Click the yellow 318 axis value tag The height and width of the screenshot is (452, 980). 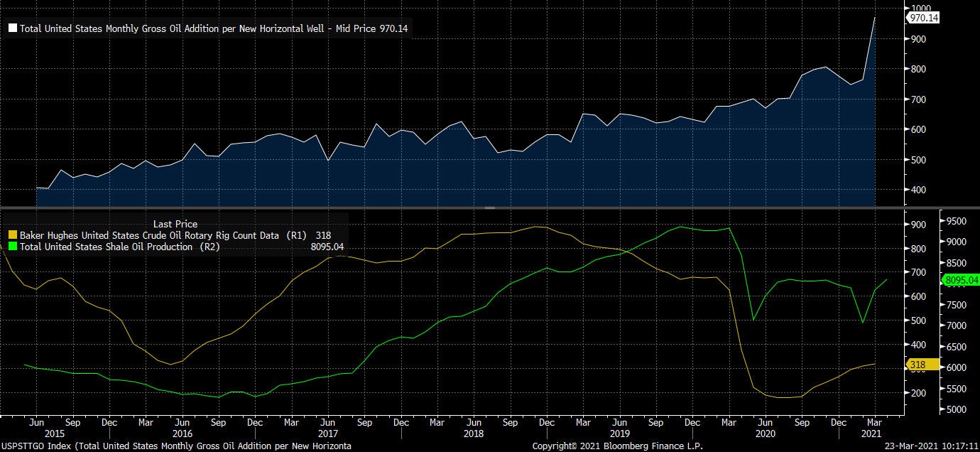(918, 365)
